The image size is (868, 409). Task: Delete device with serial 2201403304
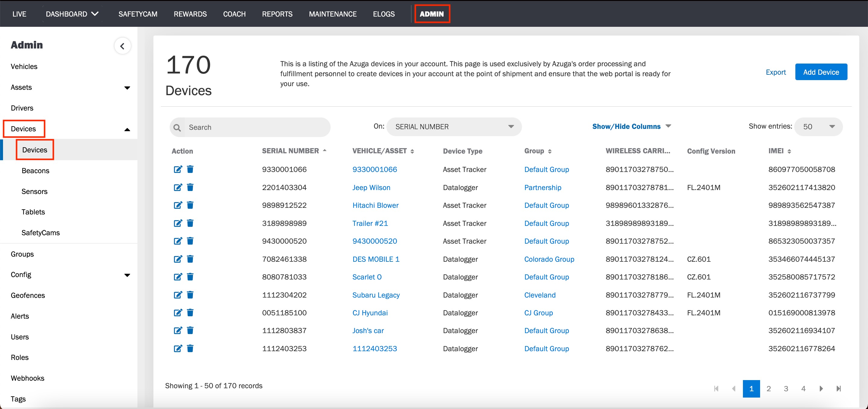tap(190, 187)
